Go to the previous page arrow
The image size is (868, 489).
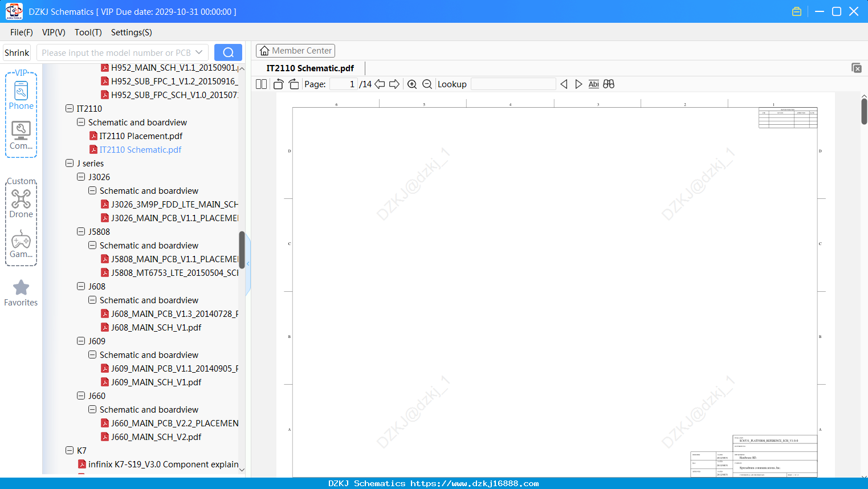click(x=380, y=84)
